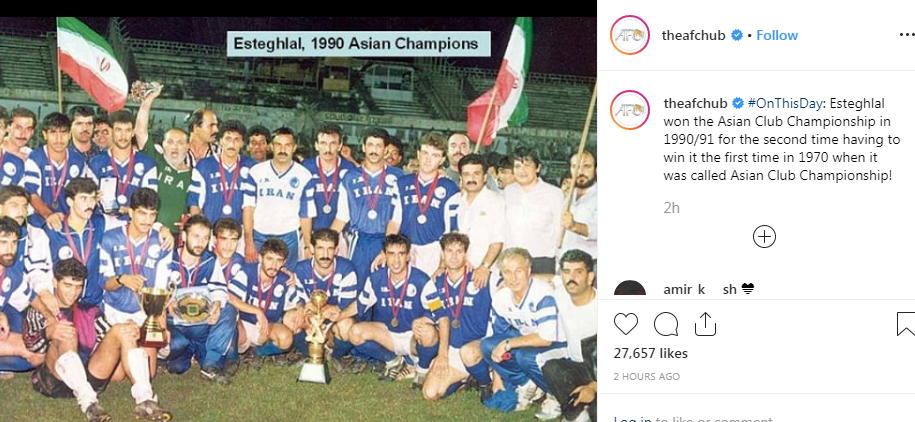Screen dimensions: 915x422
Task: Save the post with the bookmark icon
Action: (x=906, y=324)
